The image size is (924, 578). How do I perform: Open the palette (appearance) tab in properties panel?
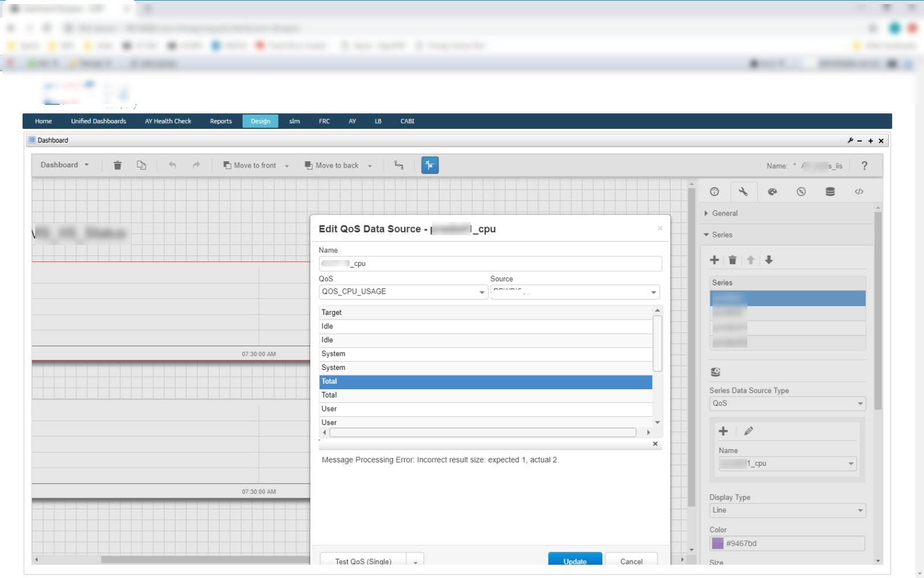[772, 192]
